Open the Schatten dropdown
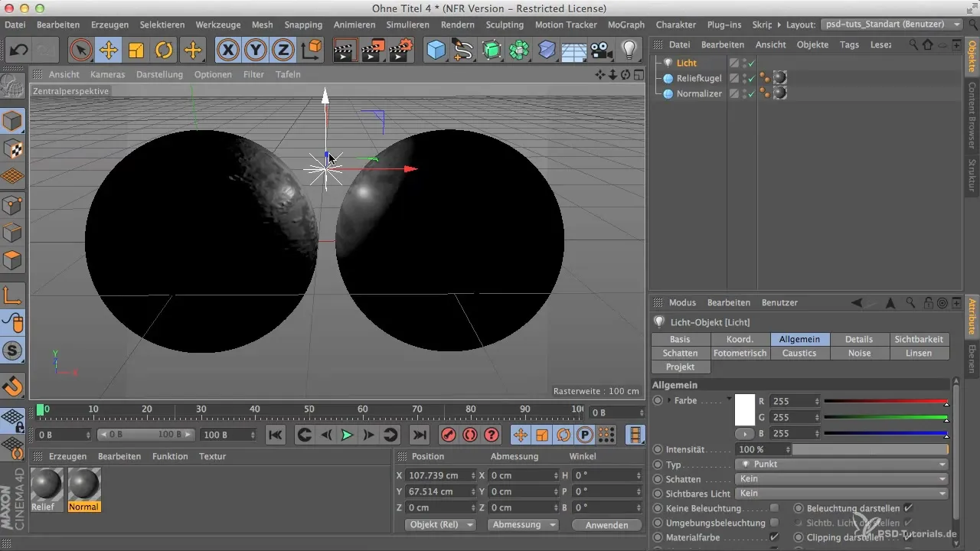This screenshot has width=980, height=551. (842, 479)
